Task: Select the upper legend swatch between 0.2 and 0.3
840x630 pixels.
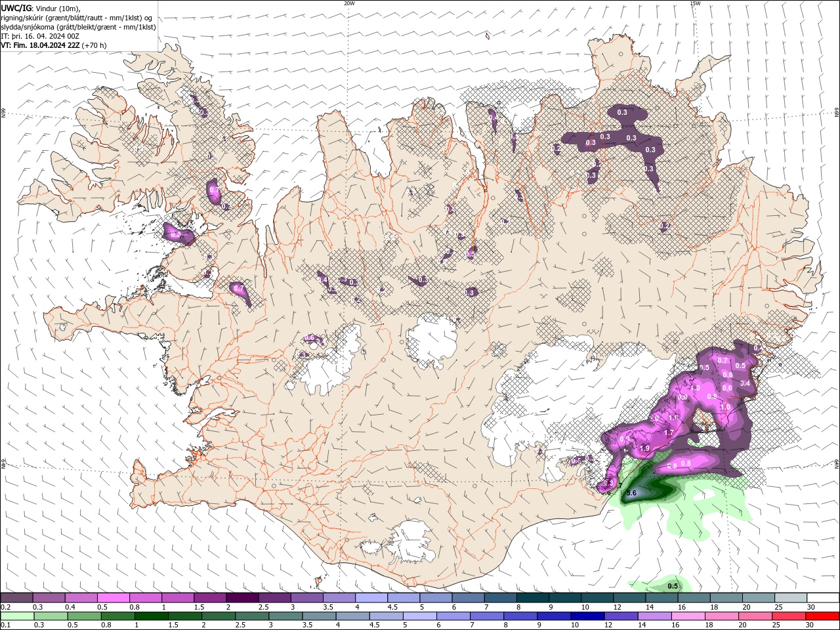Action: click(16, 598)
